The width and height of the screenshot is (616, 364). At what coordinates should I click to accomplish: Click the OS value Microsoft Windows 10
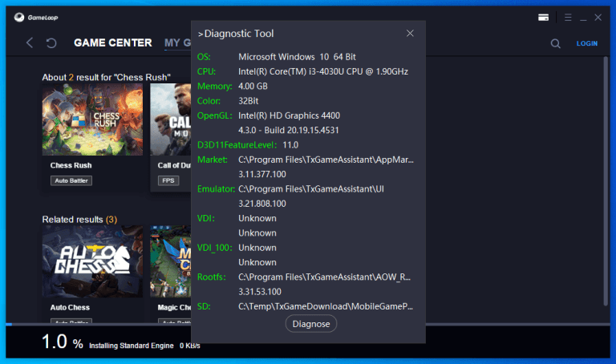(297, 57)
